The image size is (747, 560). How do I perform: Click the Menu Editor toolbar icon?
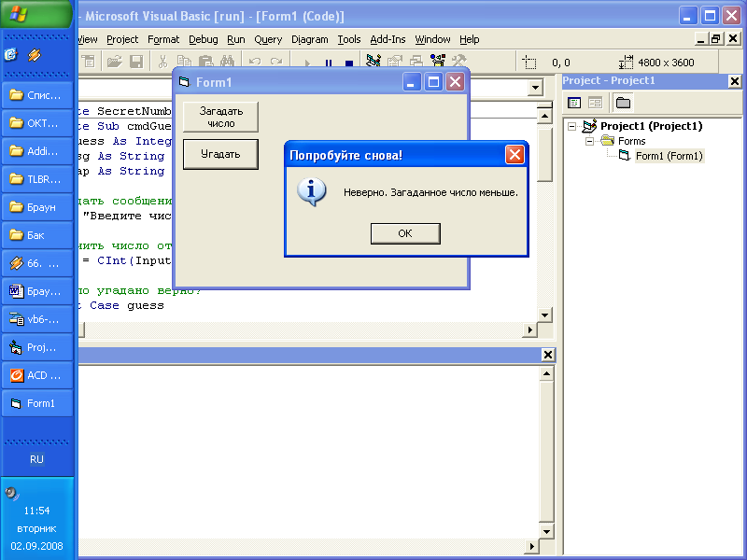(88, 62)
